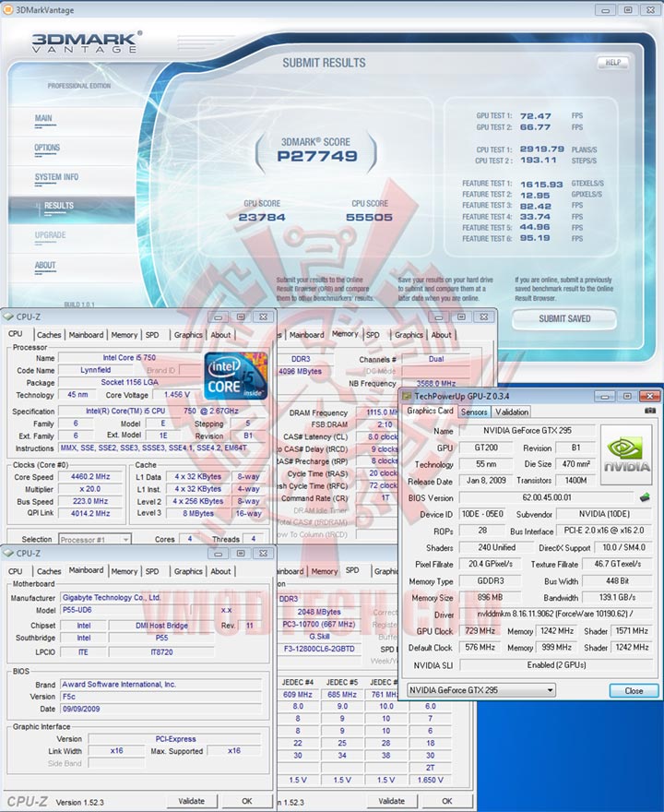664x812 pixels.
Task: Click the GPU score value 23784
Action: (x=262, y=218)
